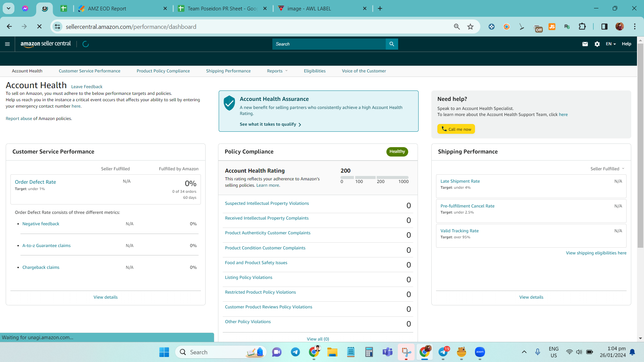Screen dimensions: 644x362
Task: Open Telegram from the taskbar
Action: 296,352
